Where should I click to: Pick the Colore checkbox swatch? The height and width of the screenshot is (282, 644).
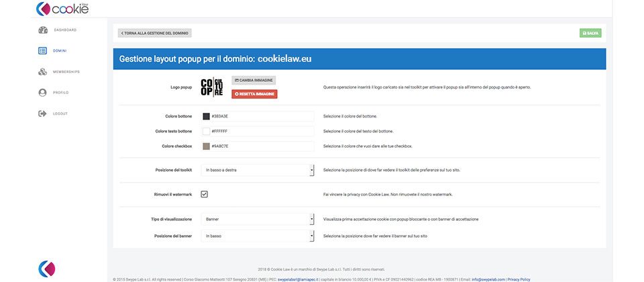pos(206,146)
